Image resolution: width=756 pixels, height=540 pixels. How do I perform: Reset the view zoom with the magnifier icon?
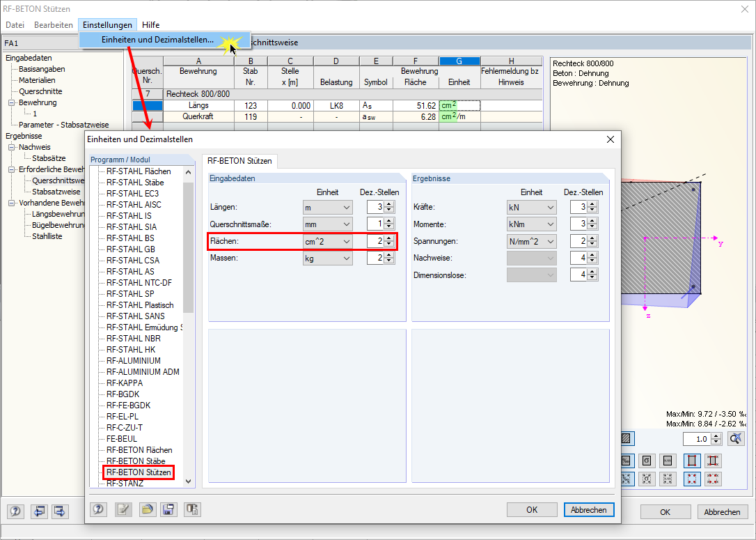(736, 438)
